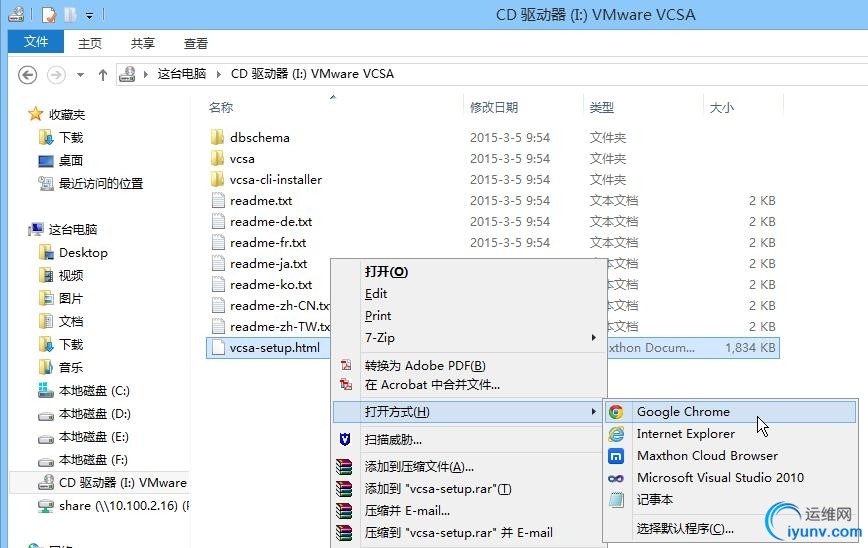The height and width of the screenshot is (548, 868).
Task: Select readme-ja.txt file name
Action: tap(268, 263)
